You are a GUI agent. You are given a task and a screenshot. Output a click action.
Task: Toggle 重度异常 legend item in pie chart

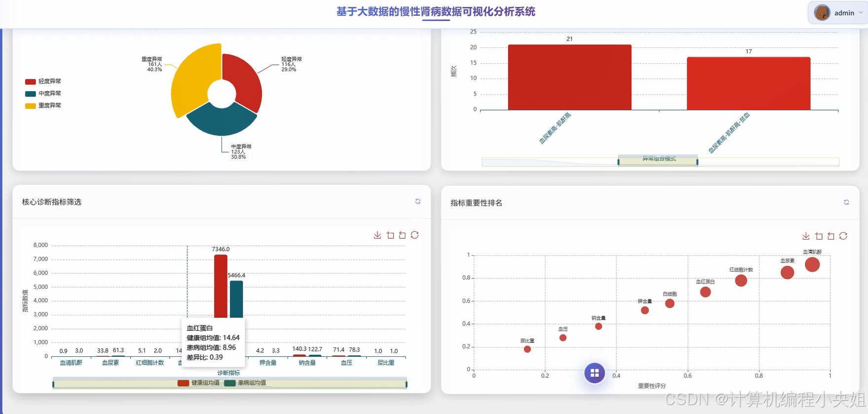click(x=43, y=105)
